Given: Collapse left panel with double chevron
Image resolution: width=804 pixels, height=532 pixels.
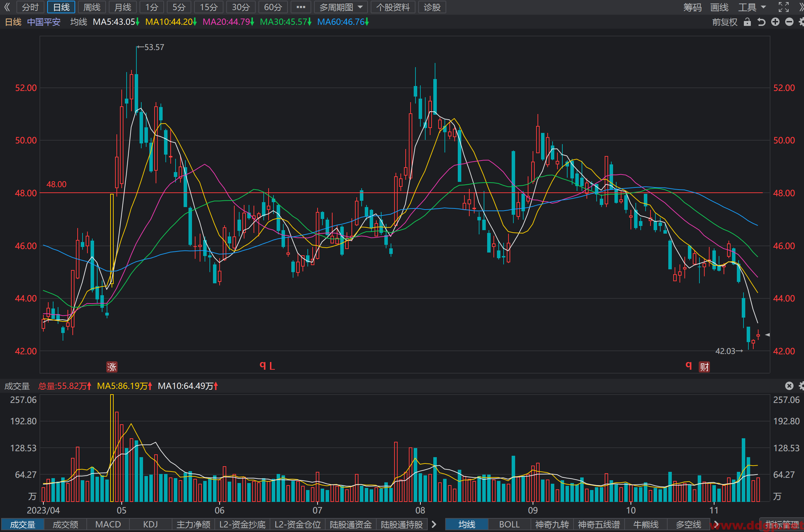Looking at the screenshot, I should (x=7, y=7).
